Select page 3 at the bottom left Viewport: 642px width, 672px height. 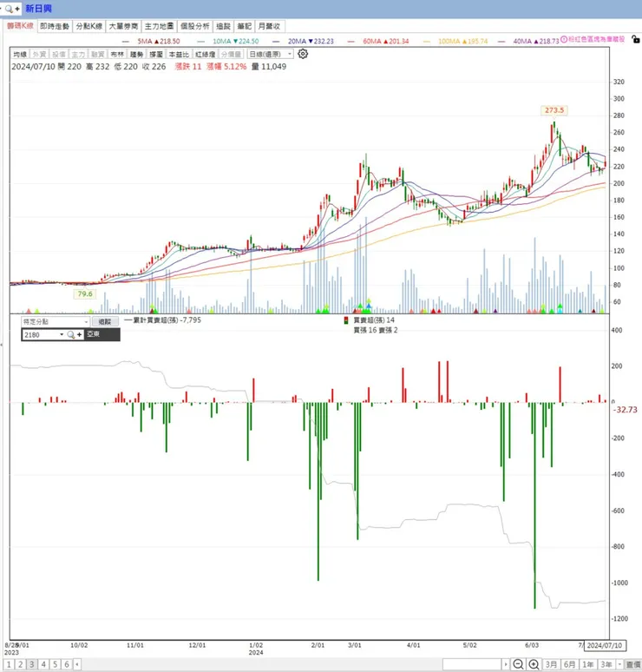coord(32,664)
